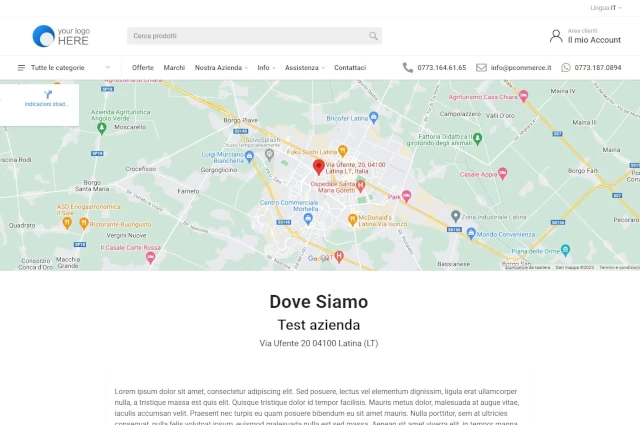This screenshot has height=425, width=640.
Task: Click the Fuku Sushi Latina restaurant marker
Action: pyautogui.click(x=342, y=151)
